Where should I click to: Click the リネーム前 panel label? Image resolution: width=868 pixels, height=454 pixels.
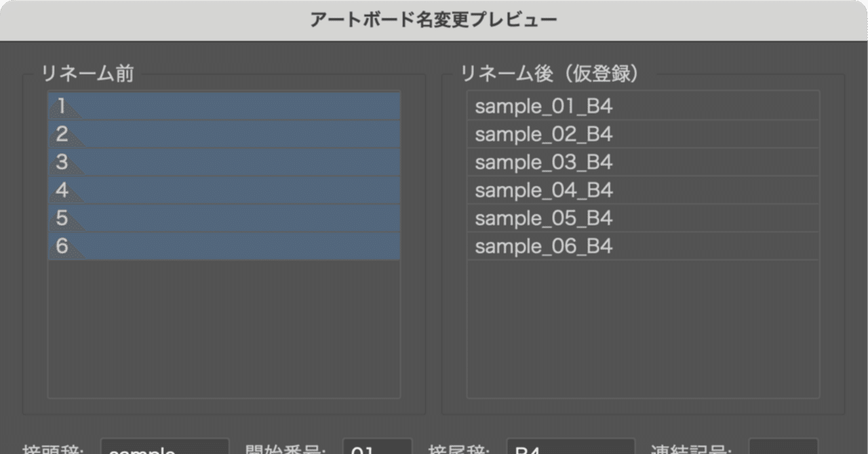87,75
